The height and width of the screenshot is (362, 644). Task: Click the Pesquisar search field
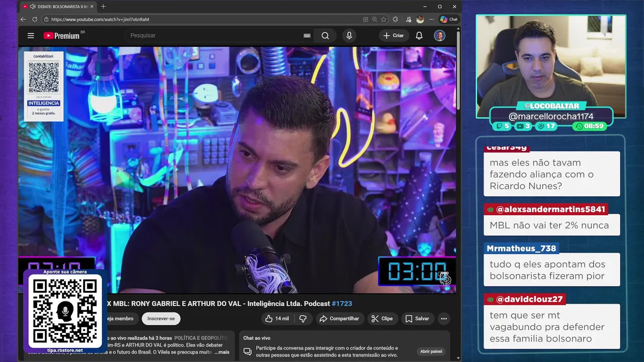point(214,36)
